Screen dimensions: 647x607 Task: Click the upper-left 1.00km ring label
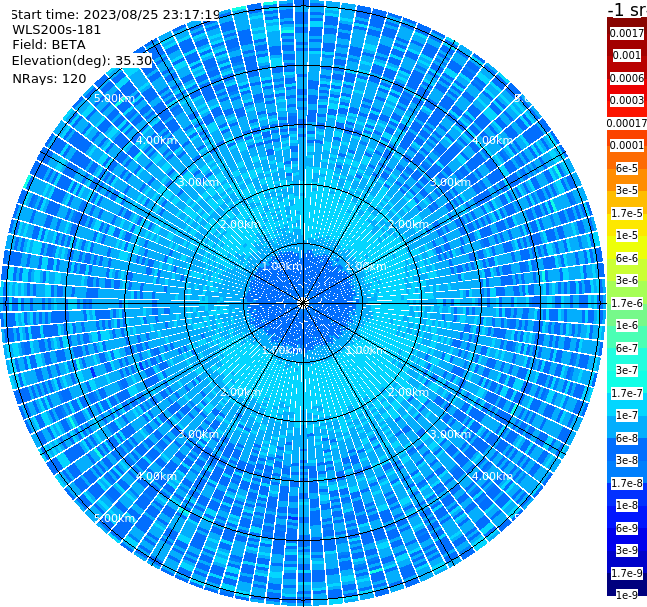coord(282,266)
